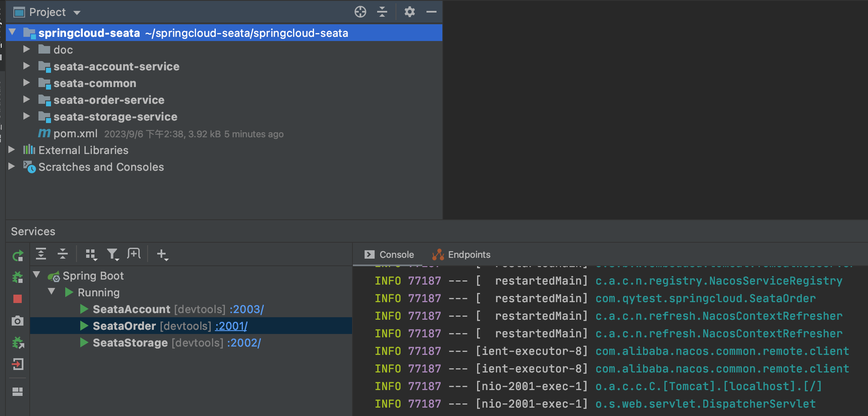Expand Scratches and Consoles node
This screenshot has width=868, height=416.
(x=12, y=166)
